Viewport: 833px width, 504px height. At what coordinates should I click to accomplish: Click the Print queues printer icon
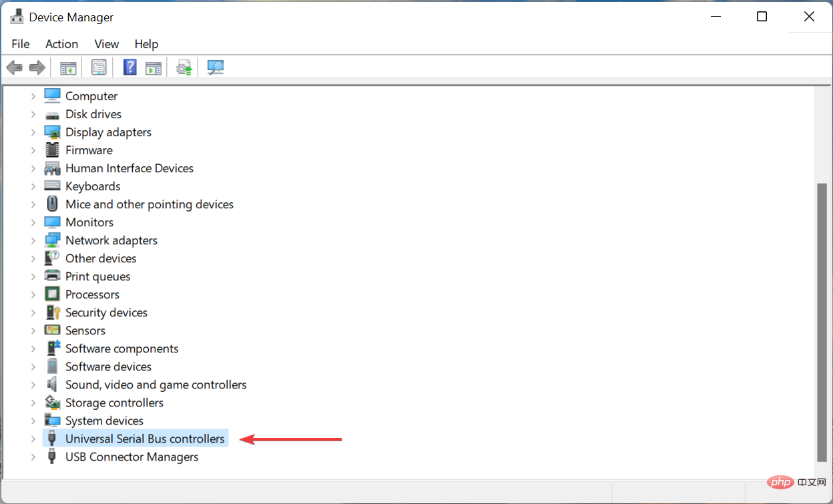[x=52, y=276]
